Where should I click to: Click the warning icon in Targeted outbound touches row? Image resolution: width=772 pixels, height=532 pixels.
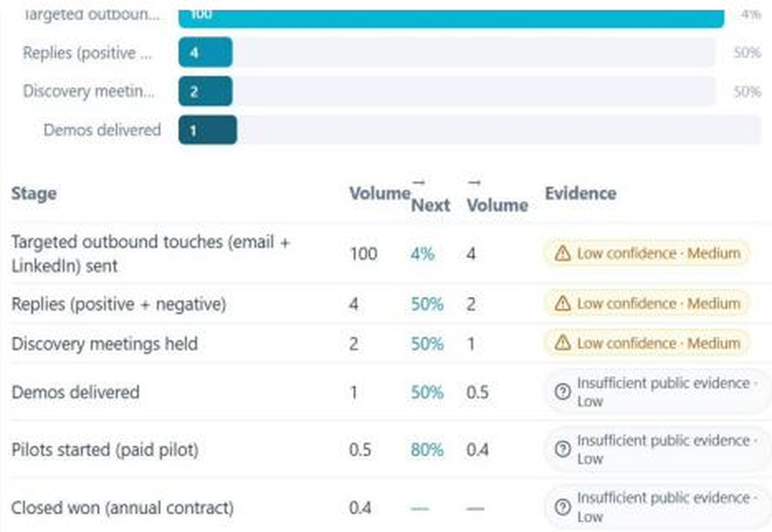(562, 254)
